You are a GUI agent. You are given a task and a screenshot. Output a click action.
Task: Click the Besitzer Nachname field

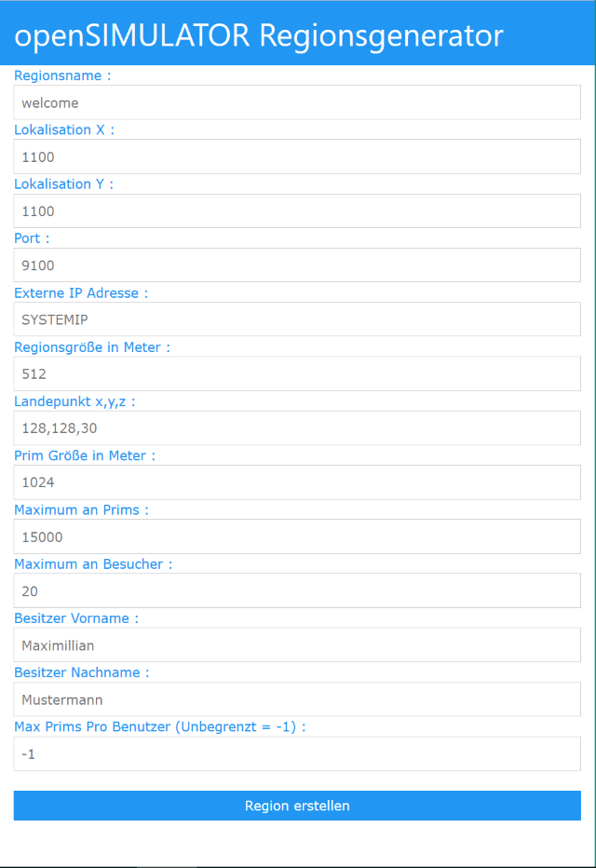[297, 699]
